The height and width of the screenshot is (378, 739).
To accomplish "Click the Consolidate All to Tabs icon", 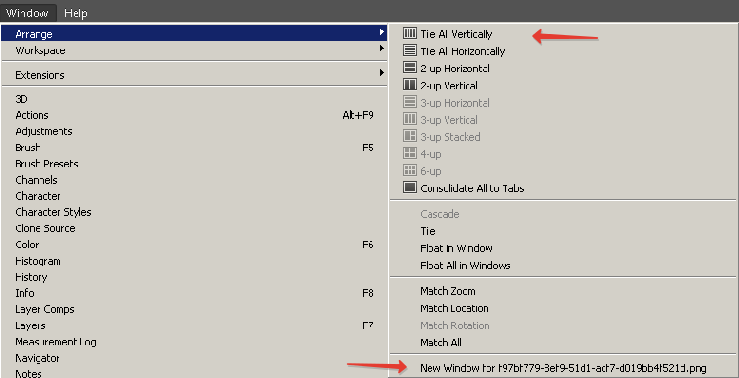I will click(410, 188).
